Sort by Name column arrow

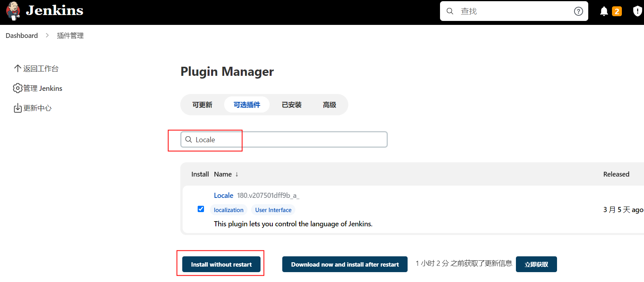[237, 174]
